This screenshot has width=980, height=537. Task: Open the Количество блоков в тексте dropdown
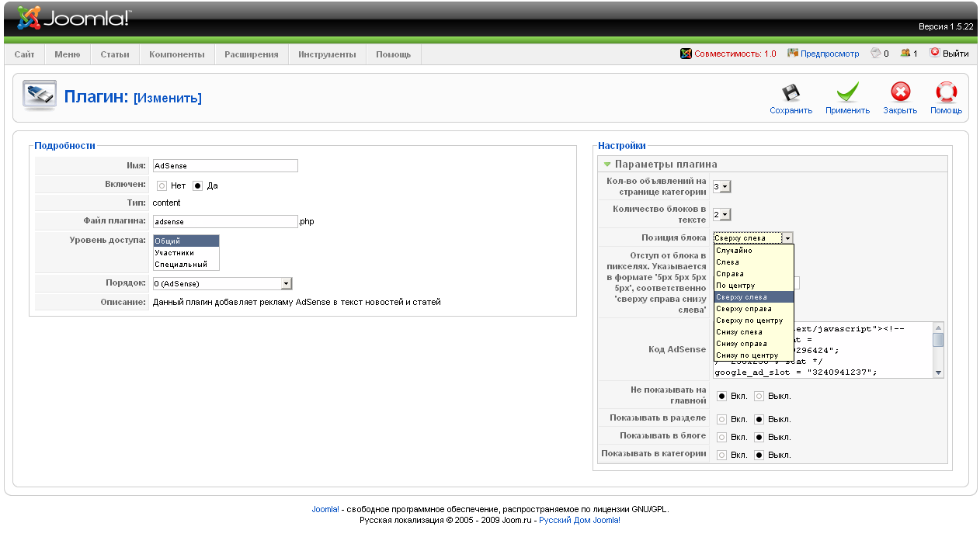click(721, 214)
